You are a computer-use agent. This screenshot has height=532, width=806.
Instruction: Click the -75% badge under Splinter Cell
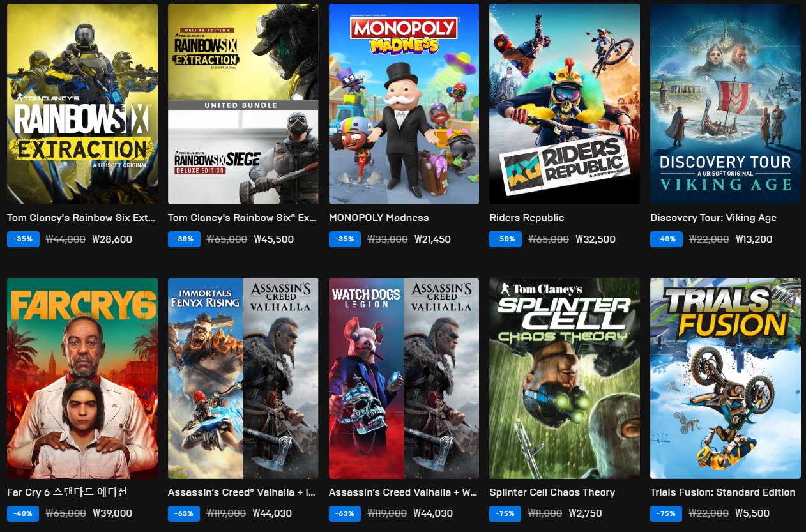click(x=506, y=513)
